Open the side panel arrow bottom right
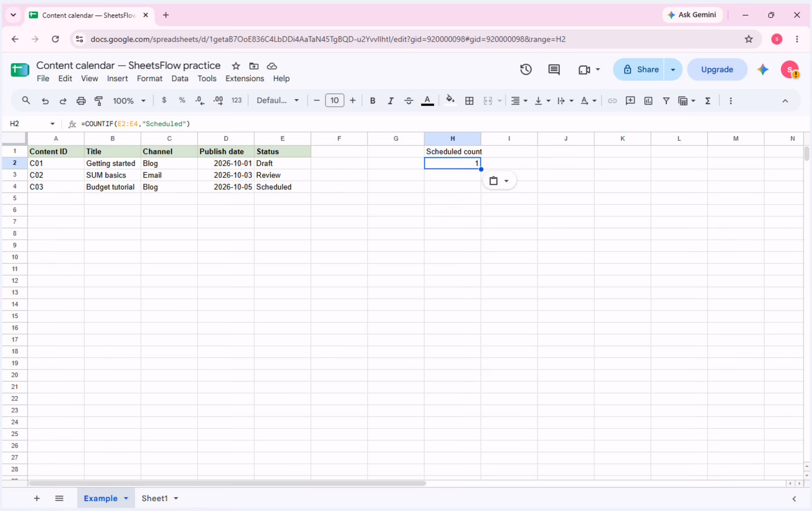 [794, 499]
